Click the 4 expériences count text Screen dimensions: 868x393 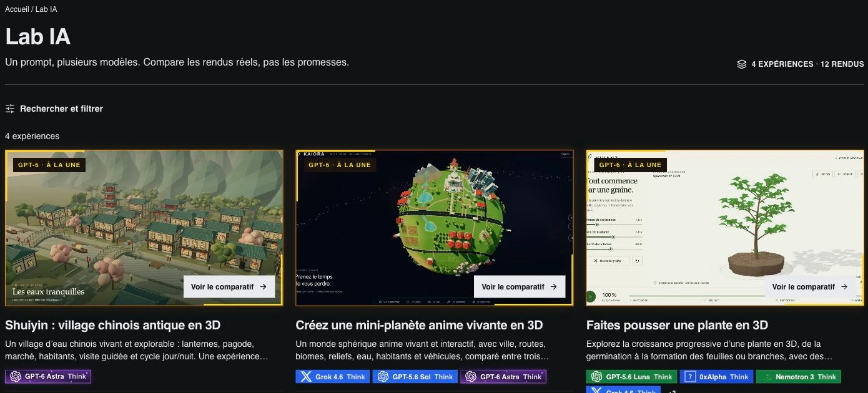pos(32,136)
